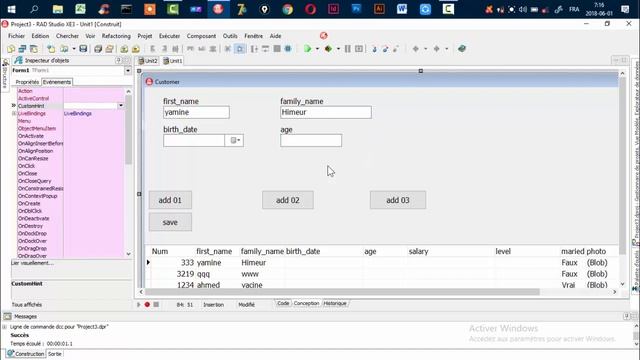Select the OnActivate event row
This screenshot has height=360, width=640.
(x=70, y=136)
